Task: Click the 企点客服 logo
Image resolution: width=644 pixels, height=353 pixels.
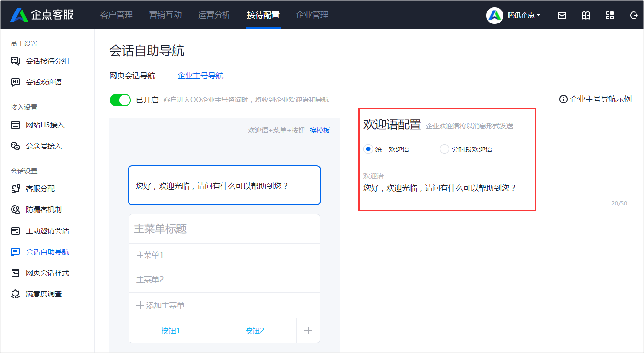Action: click(42, 15)
